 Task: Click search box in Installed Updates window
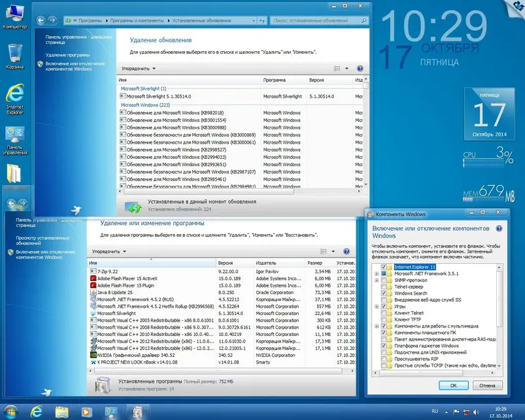click(319, 21)
